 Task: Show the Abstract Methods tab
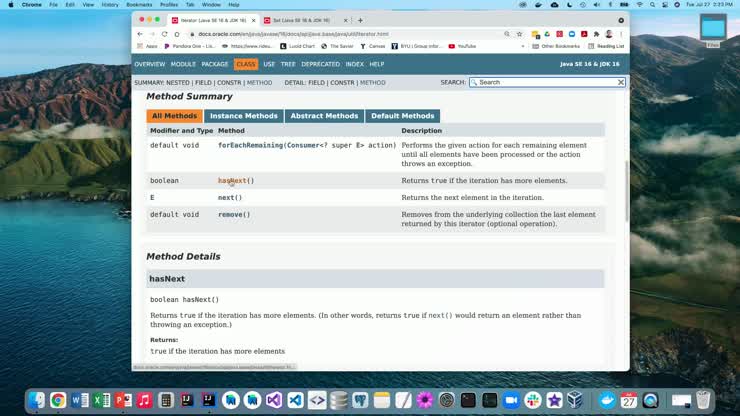point(324,116)
